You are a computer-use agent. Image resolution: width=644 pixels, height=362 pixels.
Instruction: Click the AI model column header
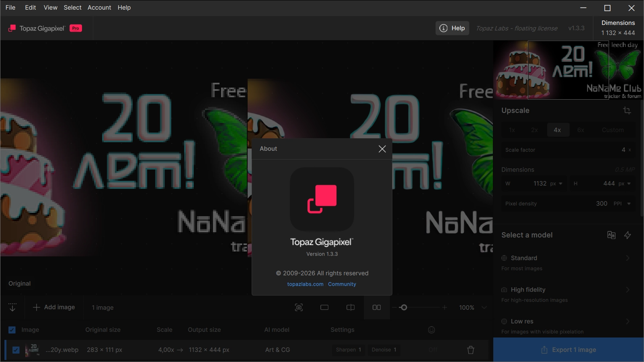tap(277, 330)
